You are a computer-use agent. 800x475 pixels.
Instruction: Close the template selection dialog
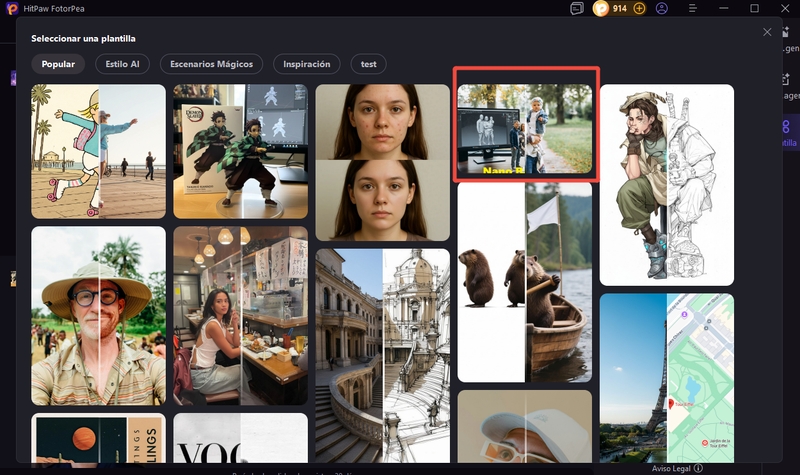(767, 32)
